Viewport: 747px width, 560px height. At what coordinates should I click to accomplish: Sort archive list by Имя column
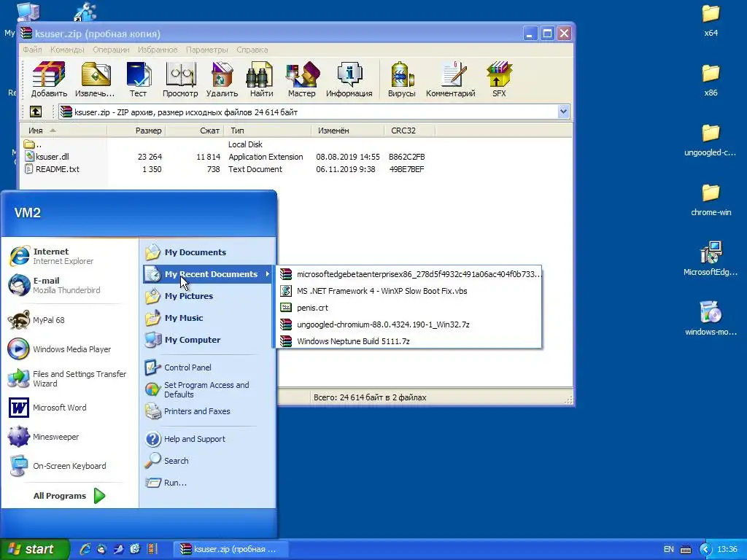tap(64, 131)
